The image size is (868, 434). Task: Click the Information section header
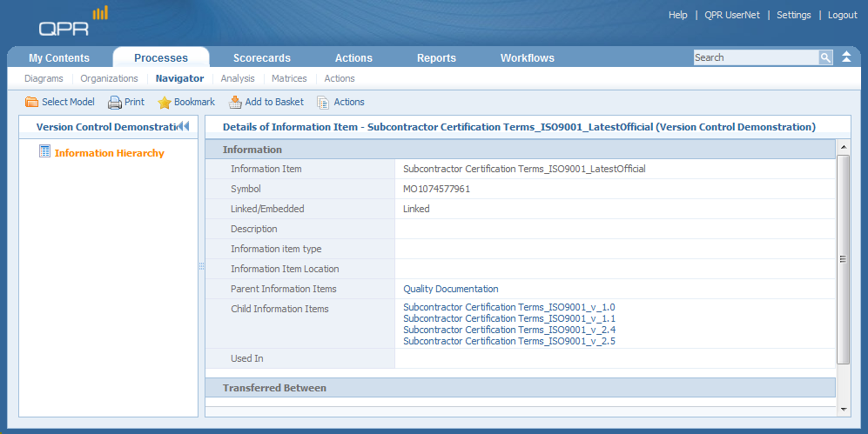point(521,150)
